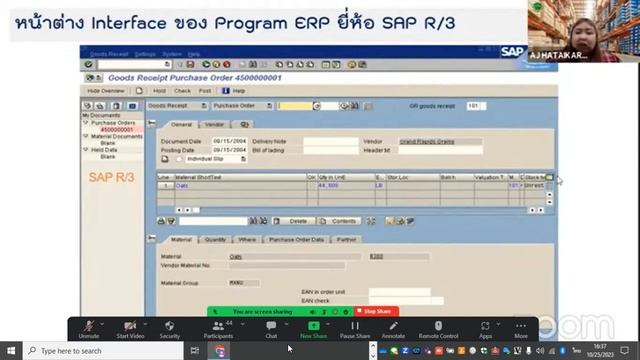Open the Individual Slip dropdown

tap(244, 159)
